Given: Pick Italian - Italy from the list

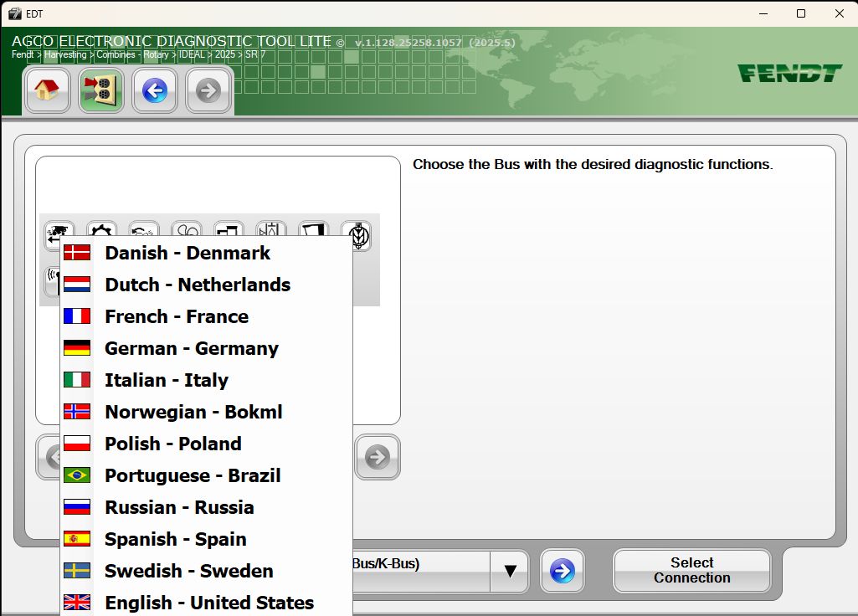Looking at the screenshot, I should pyautogui.click(x=206, y=380).
